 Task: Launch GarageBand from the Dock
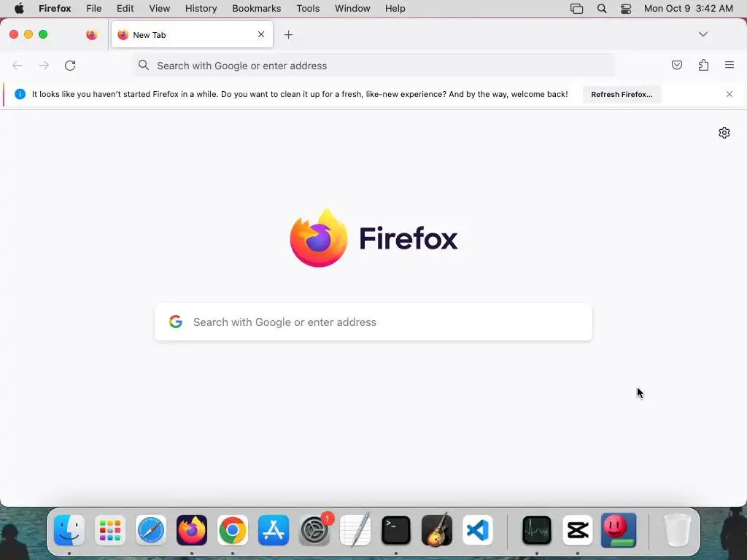point(437,530)
